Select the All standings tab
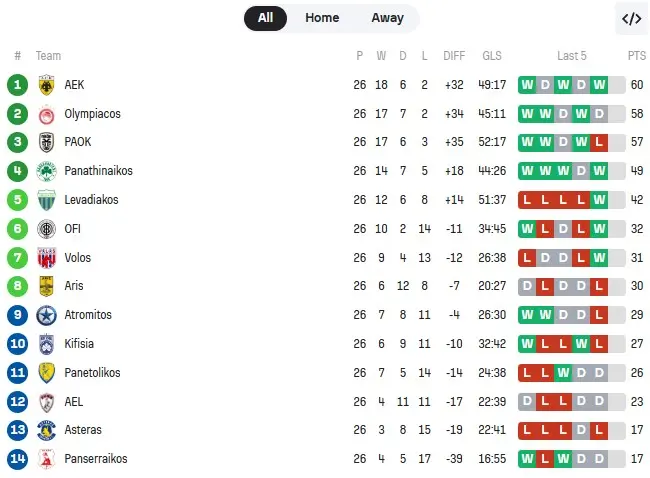The image size is (650, 478). coord(265,18)
